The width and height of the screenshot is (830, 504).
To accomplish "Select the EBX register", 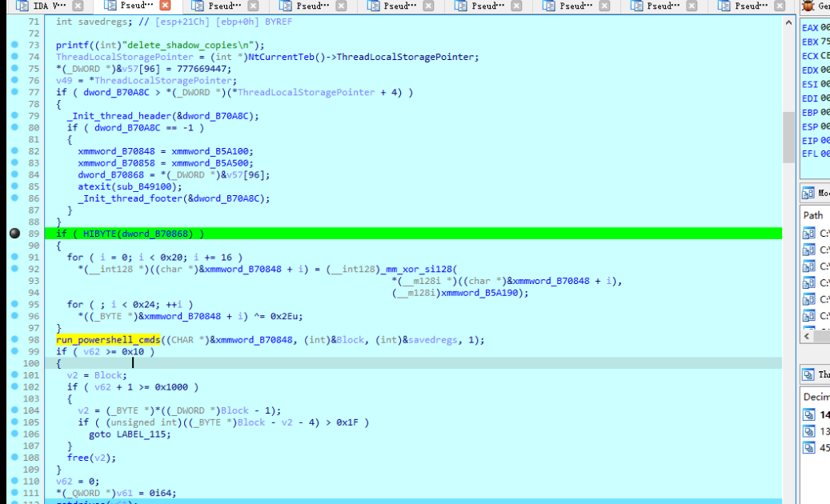I will click(810, 42).
